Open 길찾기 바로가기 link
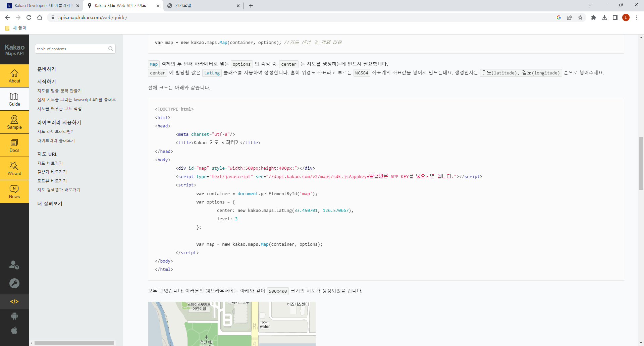Screen dimensions: 644x346 click(x=52, y=172)
